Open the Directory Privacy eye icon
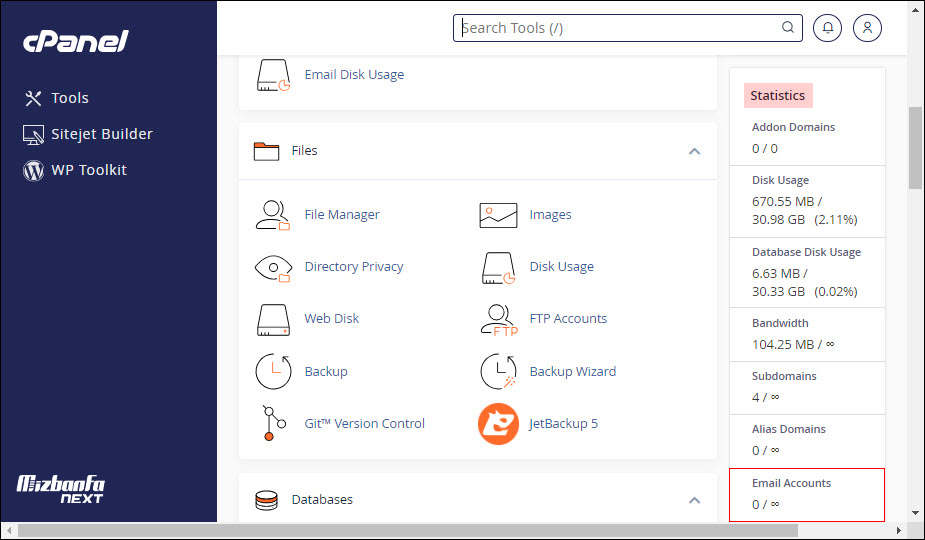Screen dimensions: 925x540 click(x=272, y=267)
